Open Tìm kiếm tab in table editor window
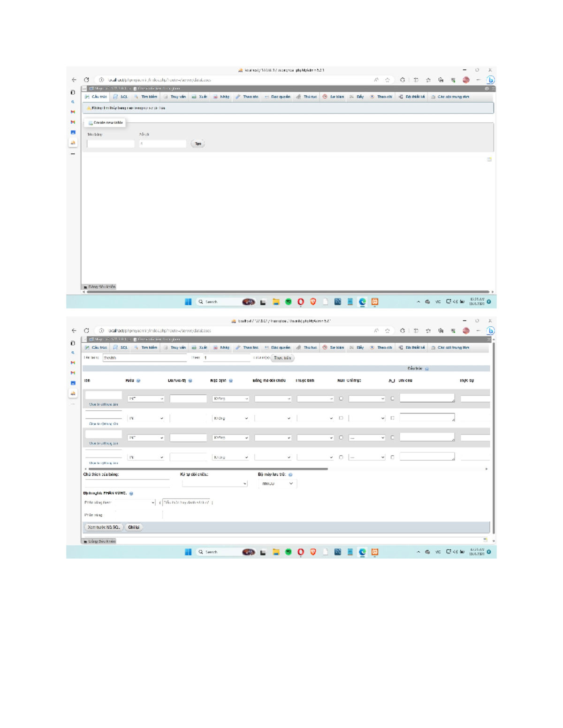The width and height of the screenshot is (563, 728). tap(146, 348)
